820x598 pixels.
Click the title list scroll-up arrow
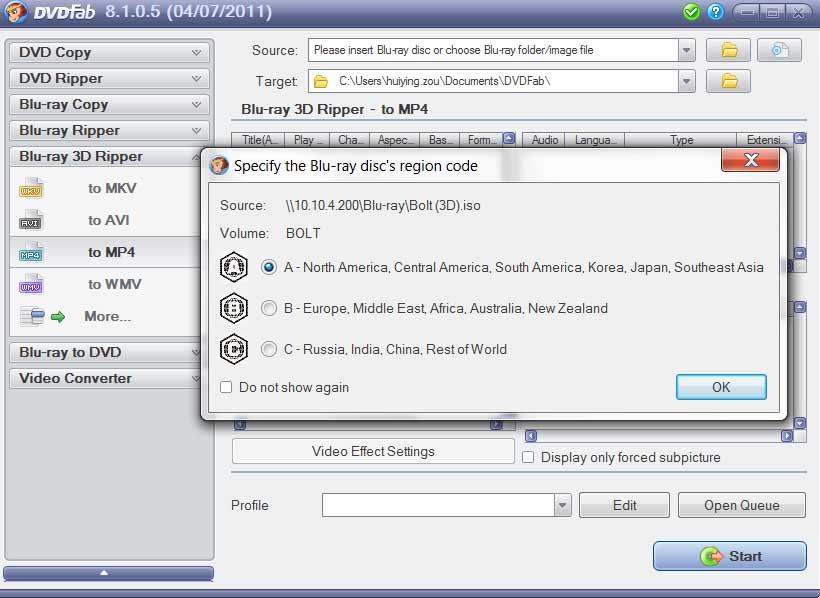[509, 139]
